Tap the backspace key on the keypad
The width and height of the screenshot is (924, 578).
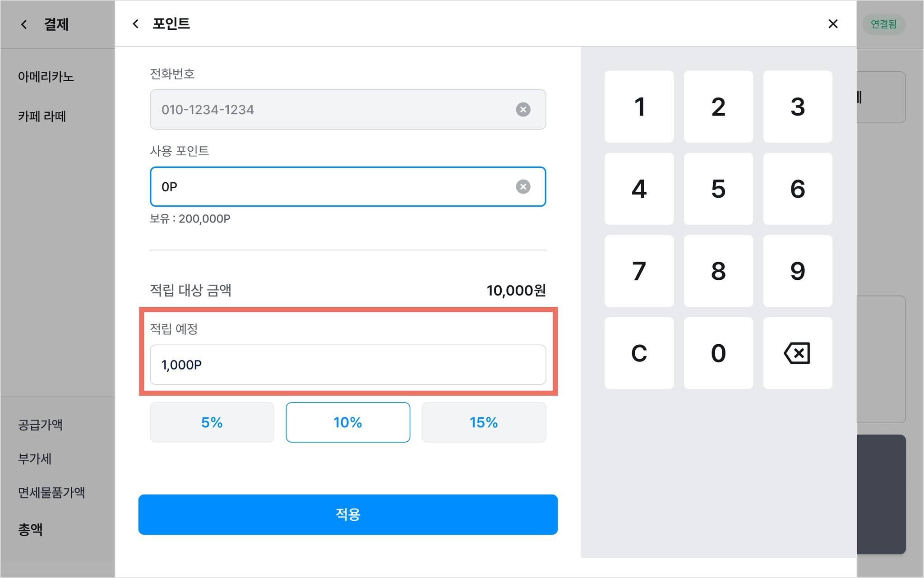coord(797,353)
